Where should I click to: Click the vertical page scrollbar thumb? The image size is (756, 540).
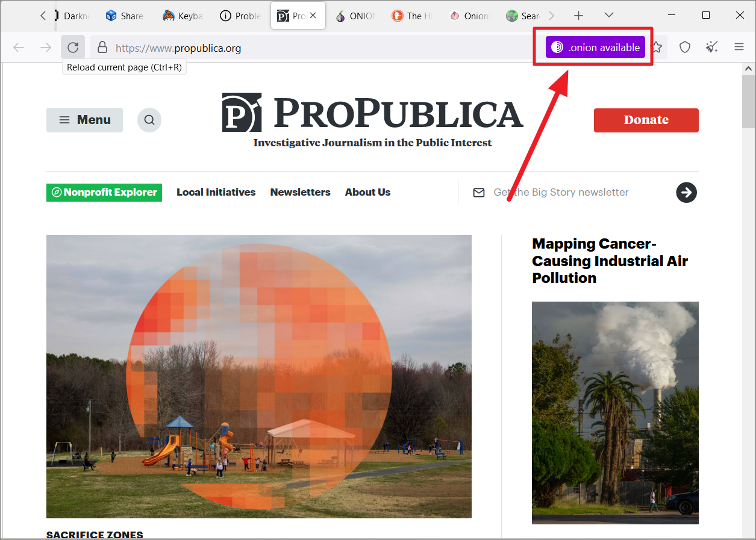tap(749, 102)
